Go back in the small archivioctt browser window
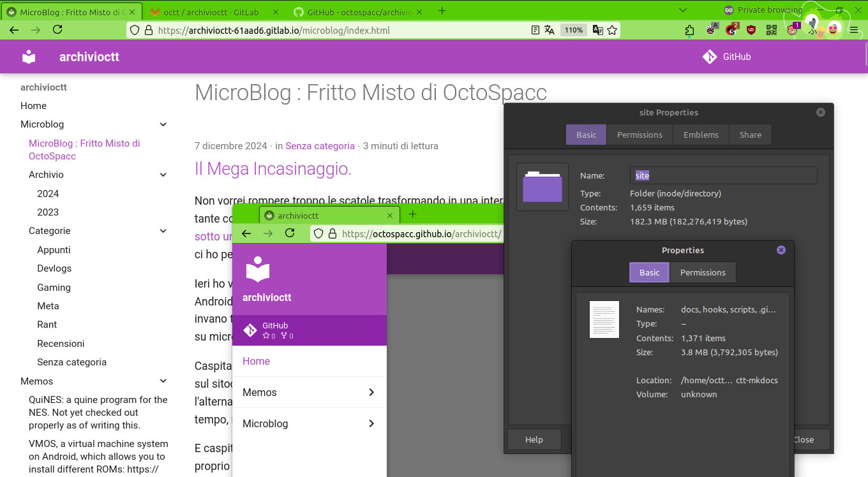Image resolution: width=868 pixels, height=477 pixels. click(246, 233)
